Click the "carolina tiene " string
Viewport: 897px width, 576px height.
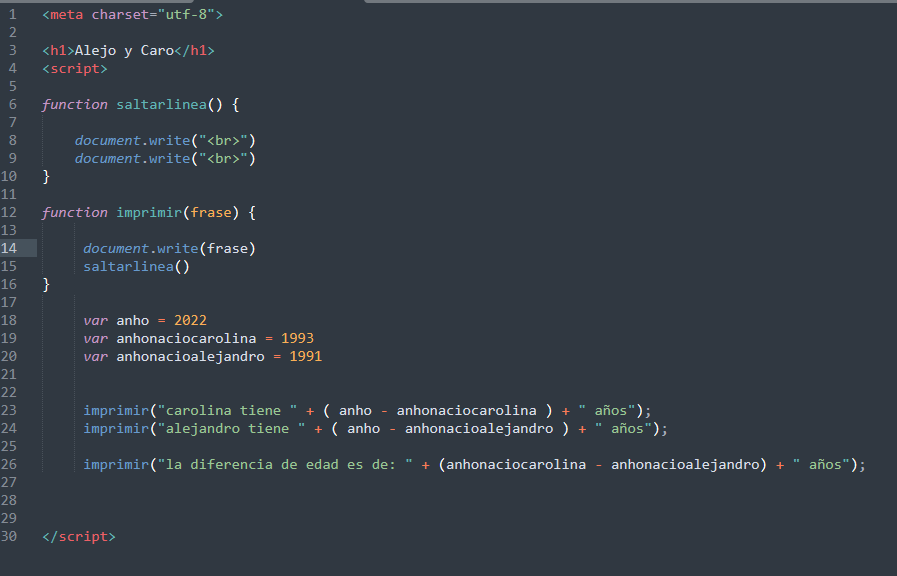[228, 410]
